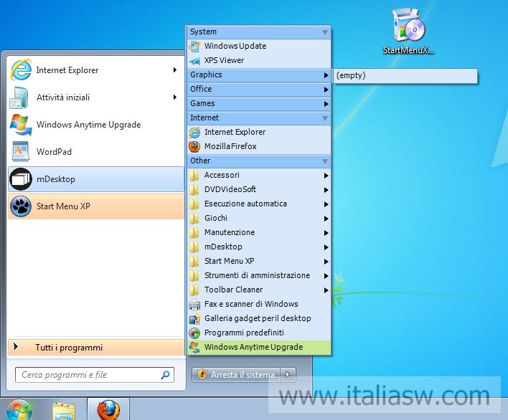Click the Windows Start orb
The width and height of the screenshot is (508, 420).
[x=19, y=410]
